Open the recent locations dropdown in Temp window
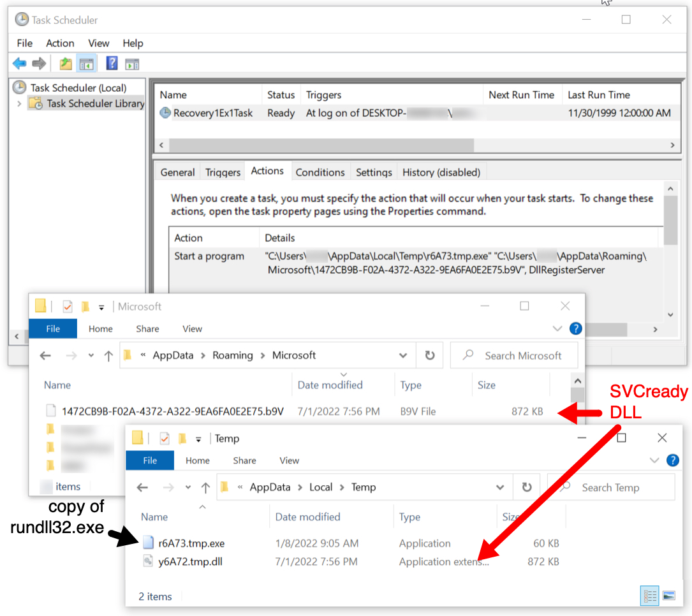 188,487
